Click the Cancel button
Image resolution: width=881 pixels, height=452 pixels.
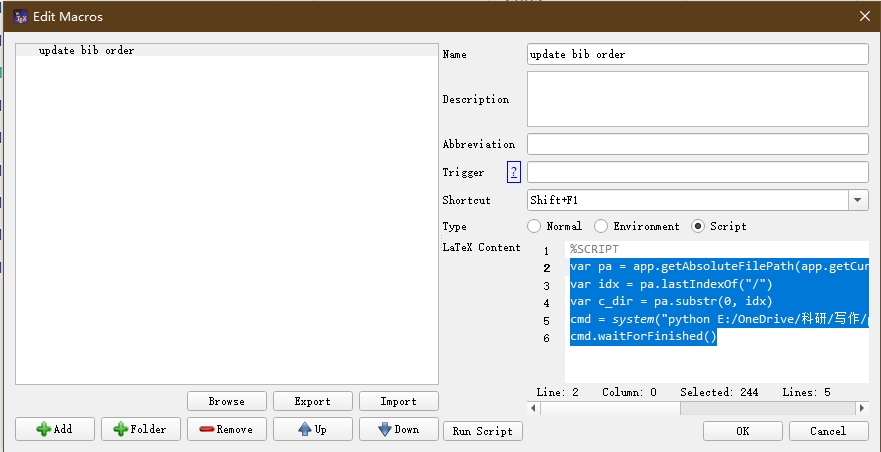(x=828, y=431)
